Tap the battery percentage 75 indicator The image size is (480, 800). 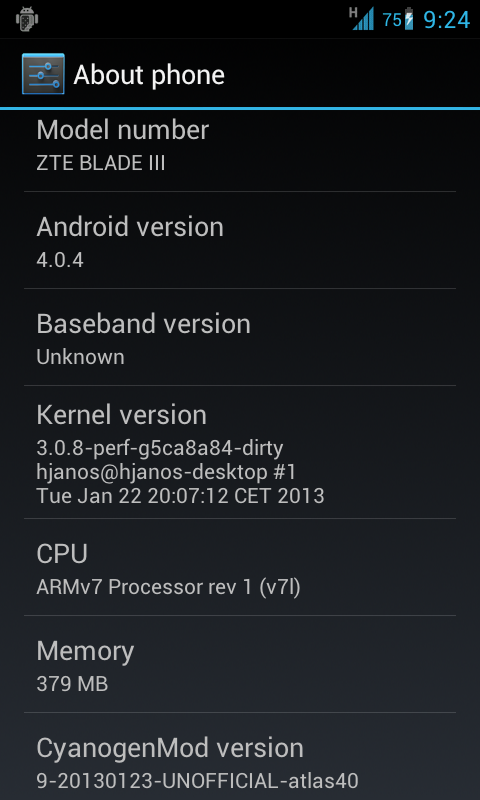(392, 20)
